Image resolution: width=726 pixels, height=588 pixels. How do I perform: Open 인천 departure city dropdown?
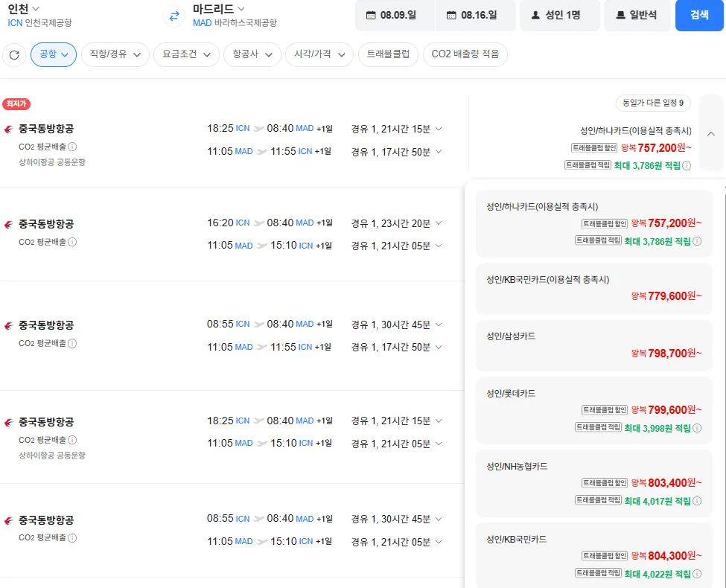tap(24, 9)
